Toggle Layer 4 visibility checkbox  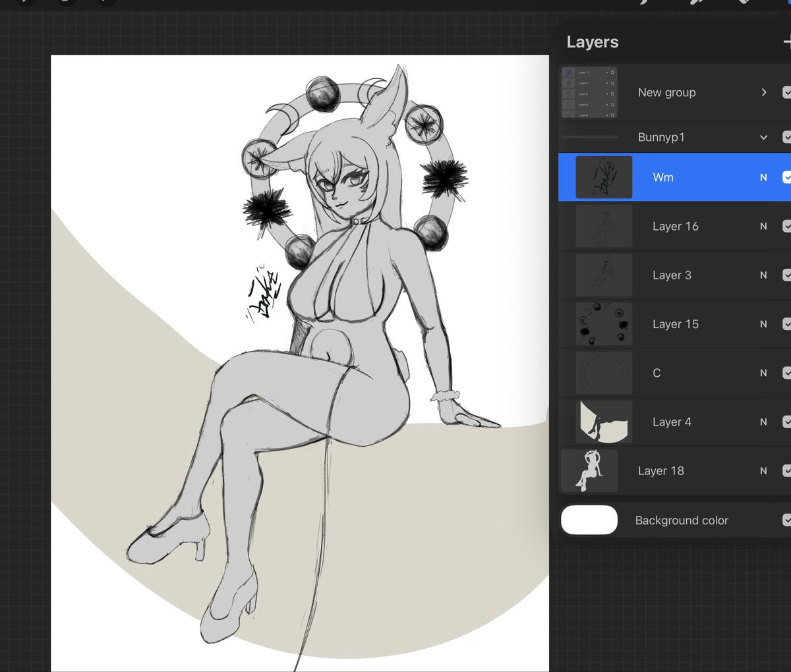pyautogui.click(x=787, y=422)
